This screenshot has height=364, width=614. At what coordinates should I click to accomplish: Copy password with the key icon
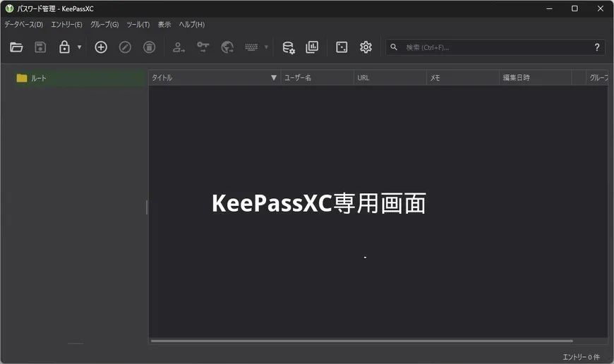[203, 47]
